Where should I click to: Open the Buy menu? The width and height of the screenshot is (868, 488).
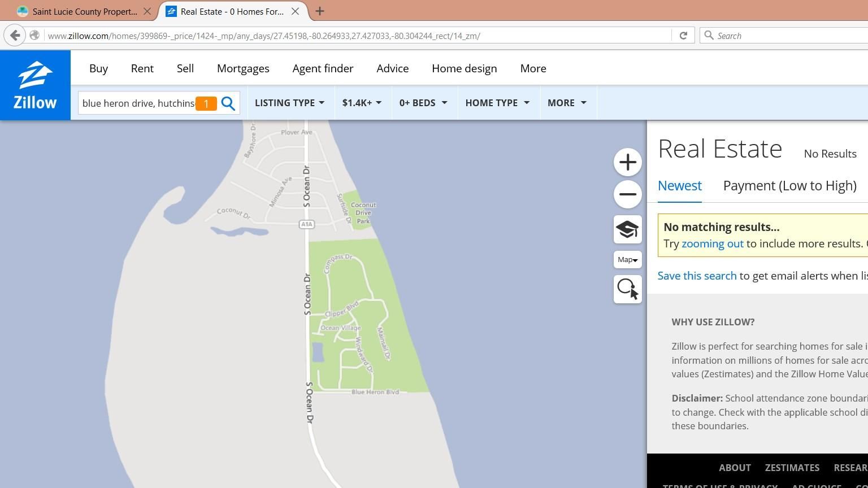click(98, 68)
